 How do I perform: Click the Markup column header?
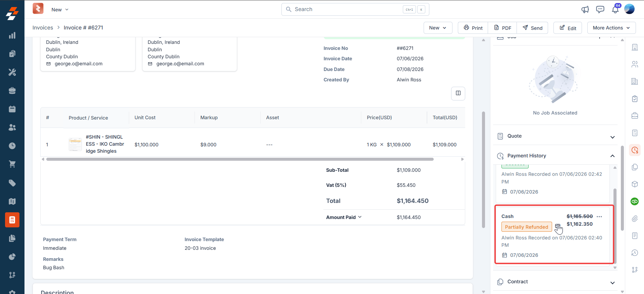[x=209, y=118]
